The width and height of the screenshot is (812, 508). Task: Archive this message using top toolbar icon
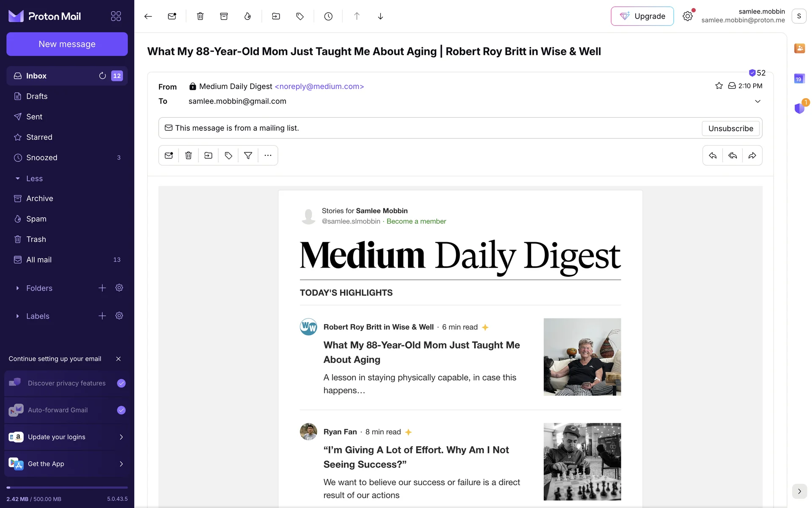(224, 16)
